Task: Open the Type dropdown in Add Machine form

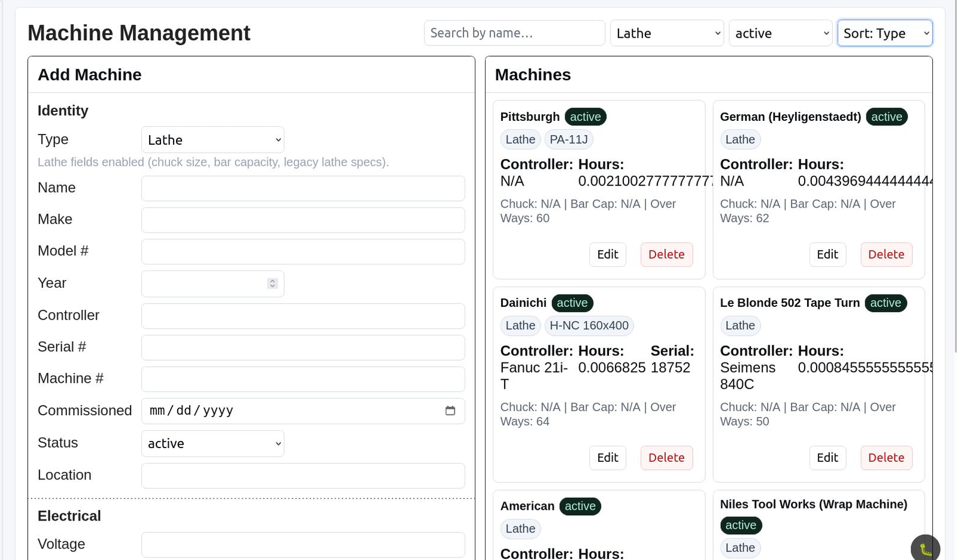Action: coord(212,139)
